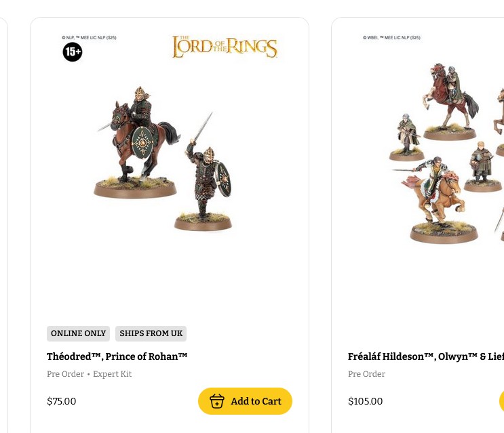
Task: Click the rearing horse rider miniature
Action: tap(450, 102)
